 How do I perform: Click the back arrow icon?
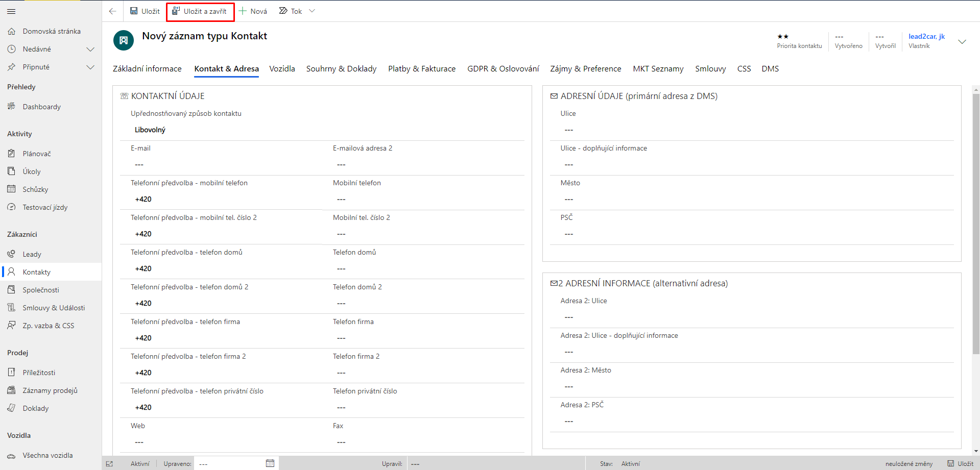pyautogui.click(x=113, y=11)
